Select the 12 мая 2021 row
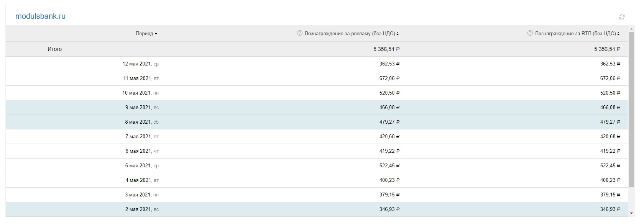 point(140,64)
